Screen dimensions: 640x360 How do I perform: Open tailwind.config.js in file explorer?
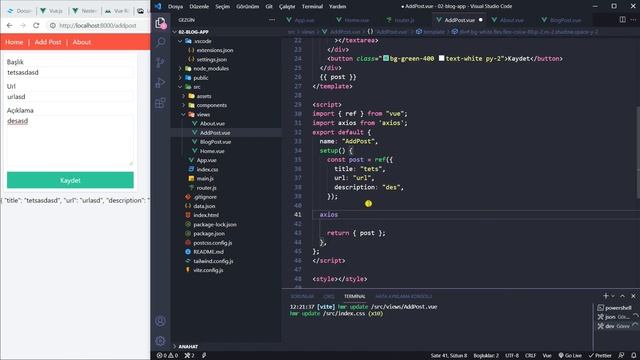pos(213,261)
